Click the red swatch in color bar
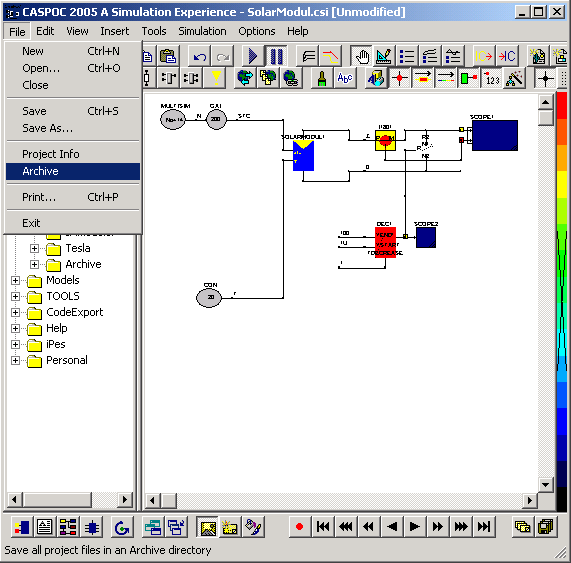571x563 pixels. click(562, 106)
